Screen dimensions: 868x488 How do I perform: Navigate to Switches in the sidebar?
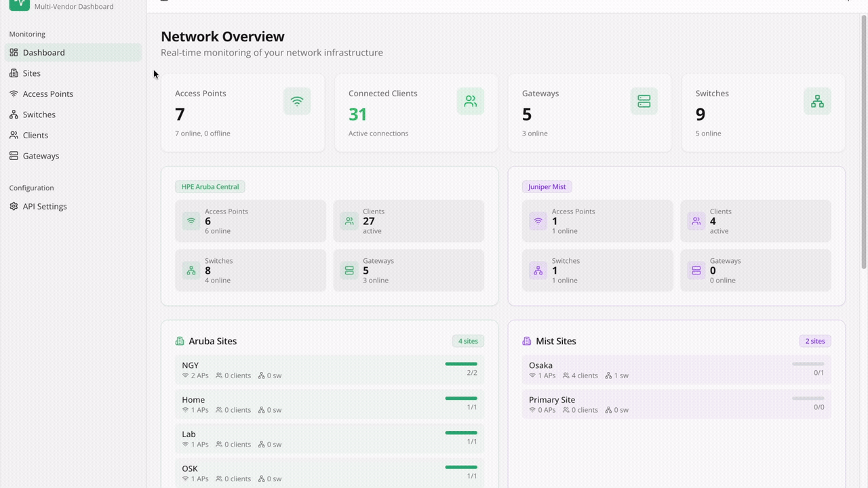pos(73,115)
